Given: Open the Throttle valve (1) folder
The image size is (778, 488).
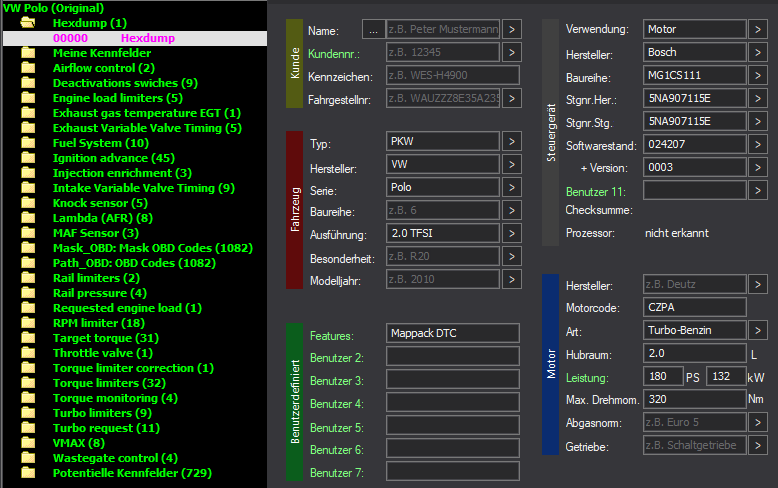Looking at the screenshot, I should point(103,353).
